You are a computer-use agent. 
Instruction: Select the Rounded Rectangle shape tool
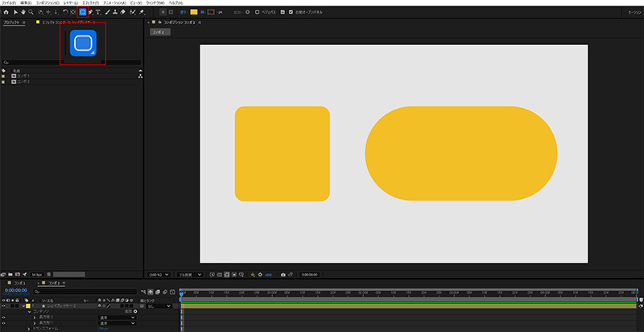pyautogui.click(x=84, y=13)
